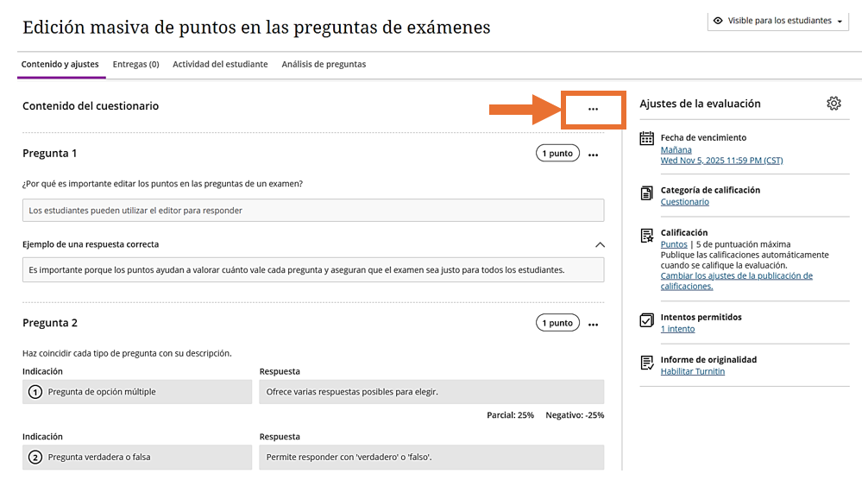Open the '1 intento' attempts link
This screenshot has width=868, height=499.
(677, 329)
